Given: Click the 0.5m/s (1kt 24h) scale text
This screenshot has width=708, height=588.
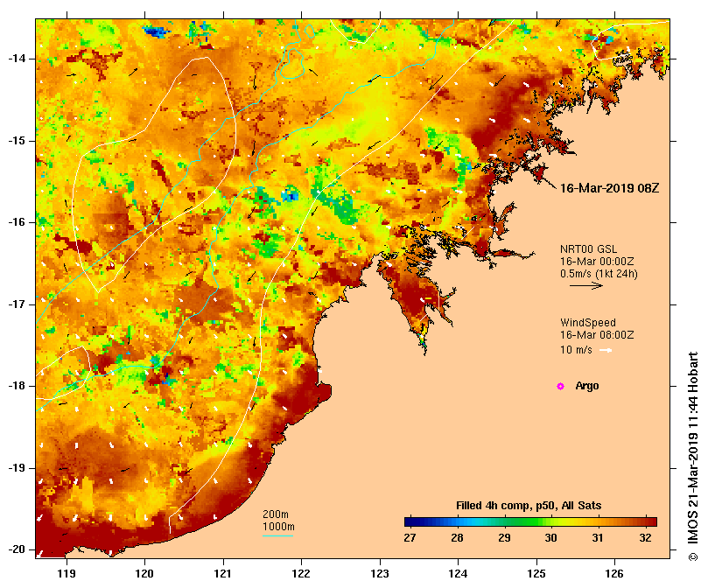Looking at the screenshot, I should coord(599,274).
